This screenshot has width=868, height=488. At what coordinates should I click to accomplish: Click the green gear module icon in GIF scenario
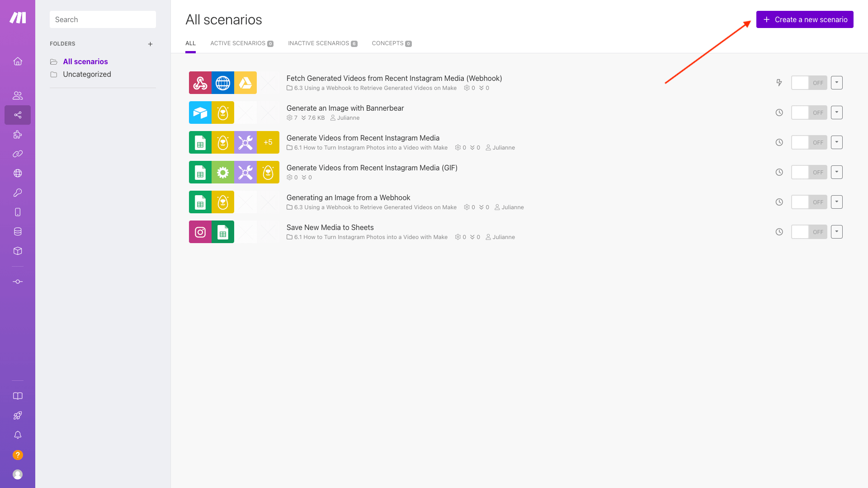pos(223,172)
